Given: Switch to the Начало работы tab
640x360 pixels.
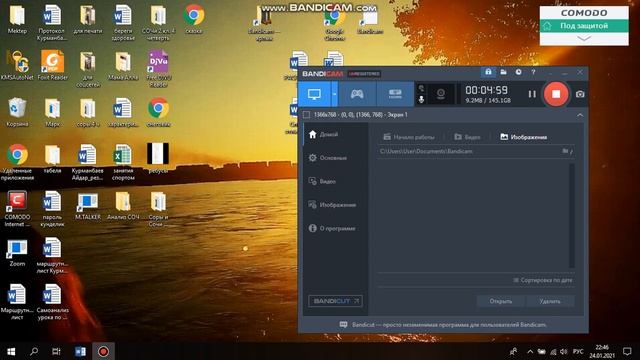Looking at the screenshot, I should tap(409, 137).
